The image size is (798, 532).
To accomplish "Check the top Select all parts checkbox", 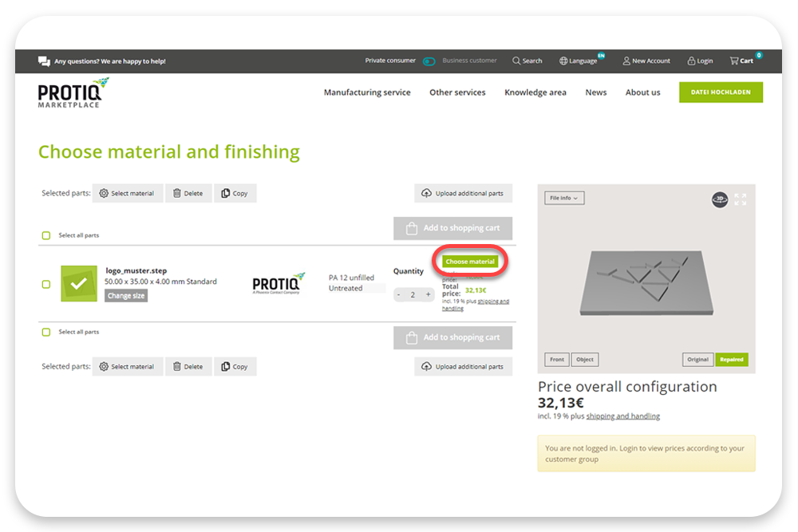I will click(x=45, y=235).
